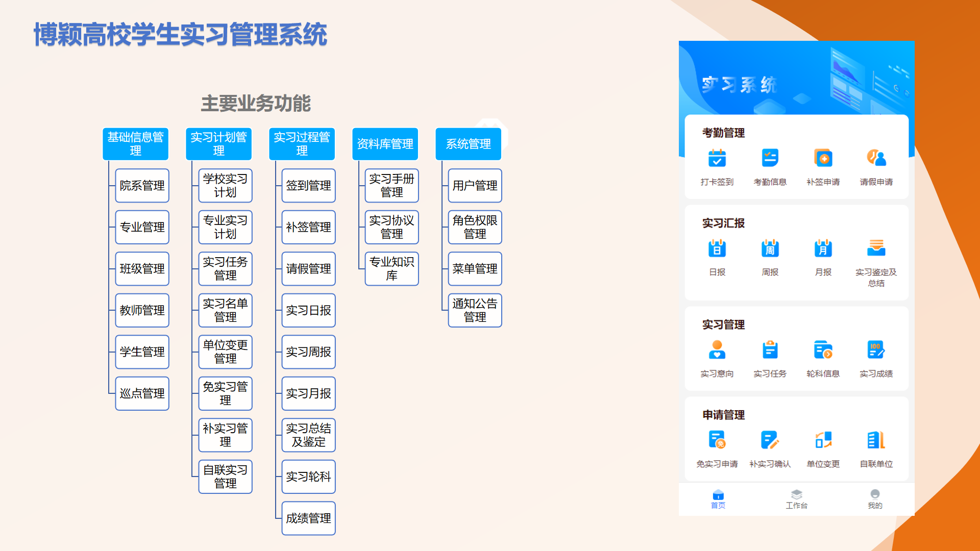Open the 请假申请 icon
This screenshot has width=980, height=551.
[876, 158]
